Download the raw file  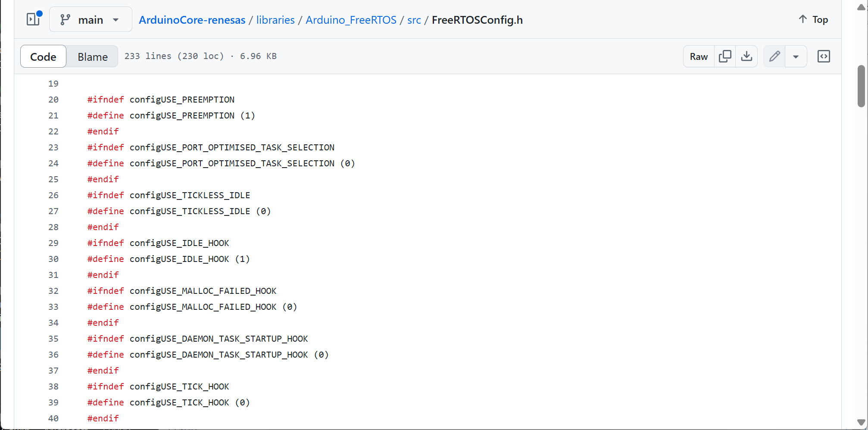(x=746, y=56)
